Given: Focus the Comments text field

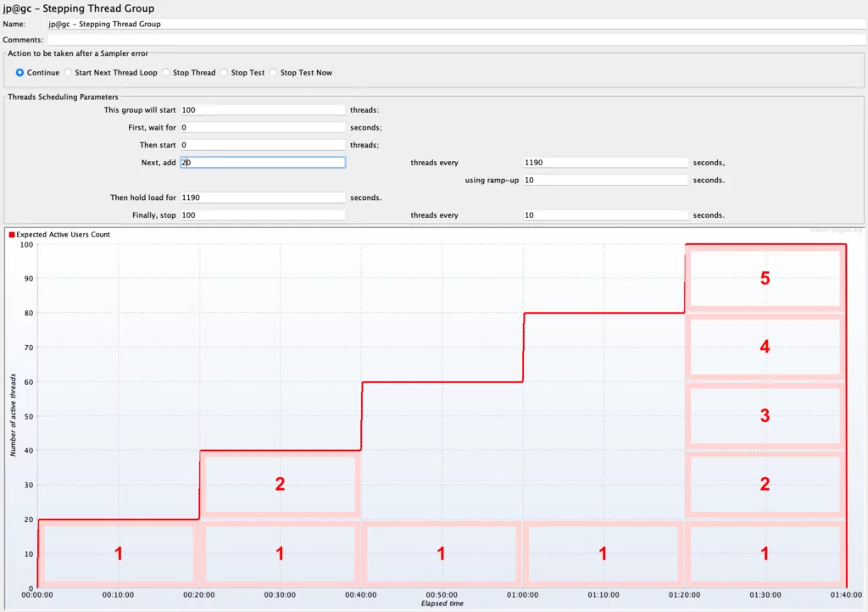Looking at the screenshot, I should [x=456, y=40].
